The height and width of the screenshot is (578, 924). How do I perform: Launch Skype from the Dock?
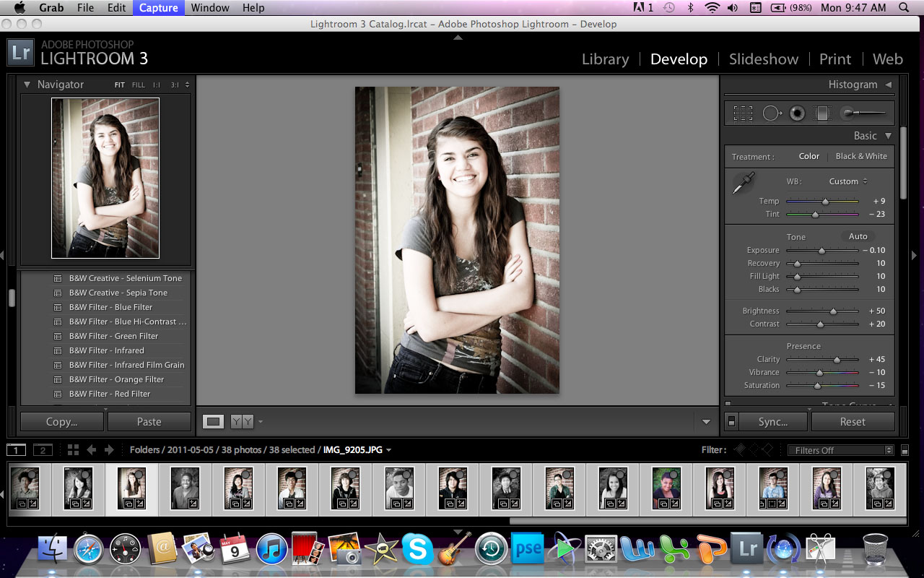click(x=418, y=550)
